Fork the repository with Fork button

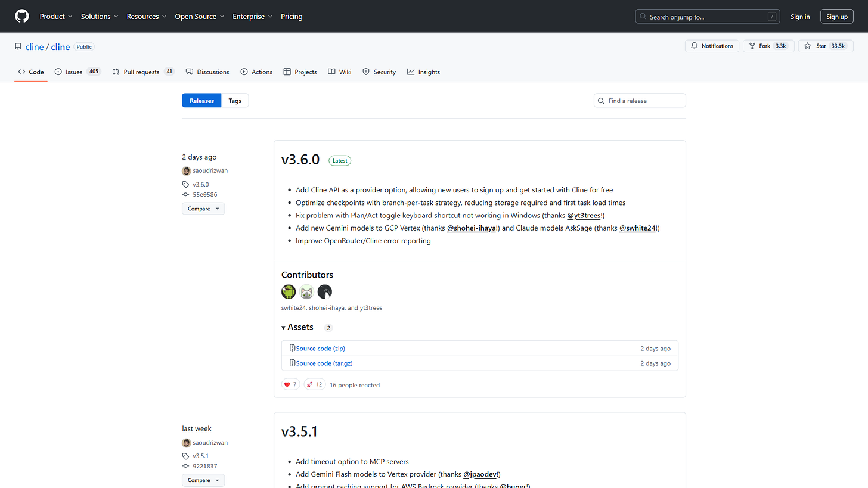(768, 46)
